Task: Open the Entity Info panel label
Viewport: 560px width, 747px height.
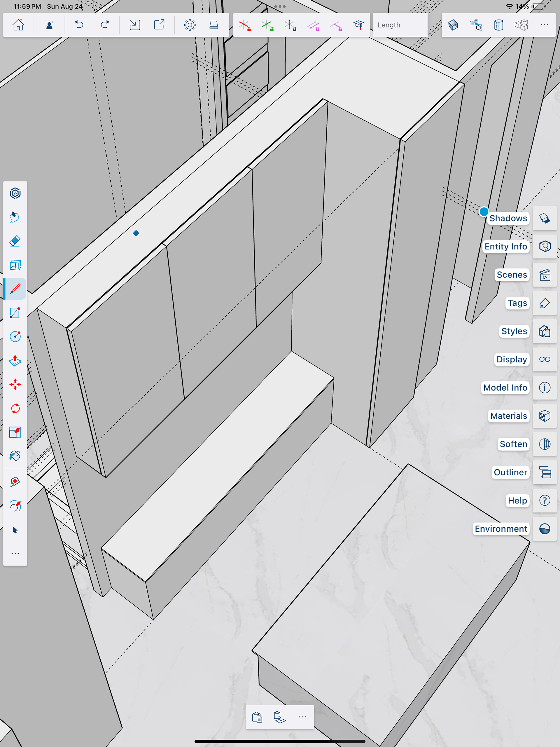Action: click(505, 247)
